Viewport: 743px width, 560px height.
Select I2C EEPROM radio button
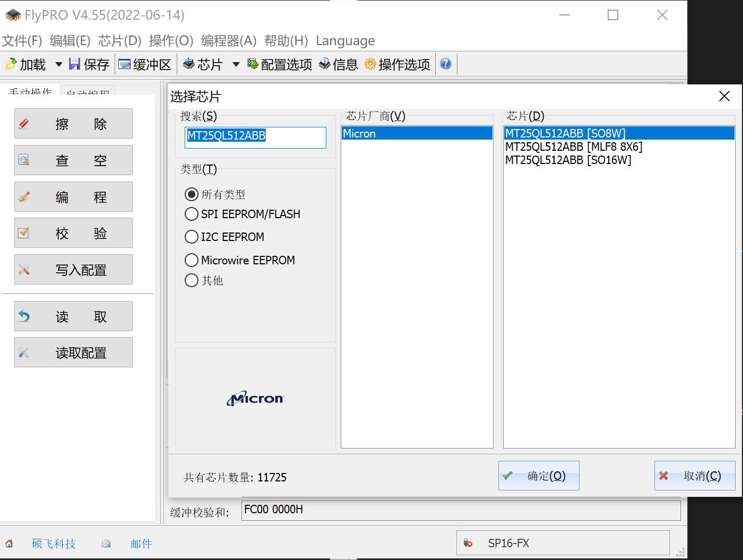pyautogui.click(x=192, y=237)
